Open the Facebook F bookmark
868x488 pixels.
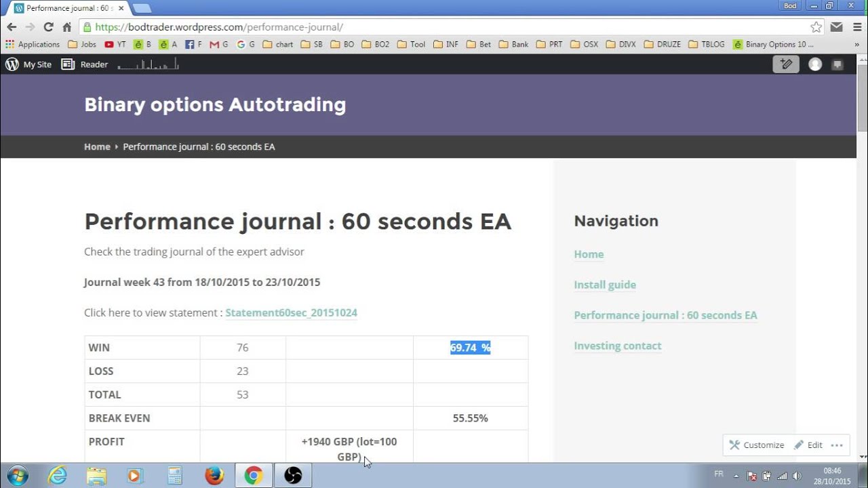[193, 44]
